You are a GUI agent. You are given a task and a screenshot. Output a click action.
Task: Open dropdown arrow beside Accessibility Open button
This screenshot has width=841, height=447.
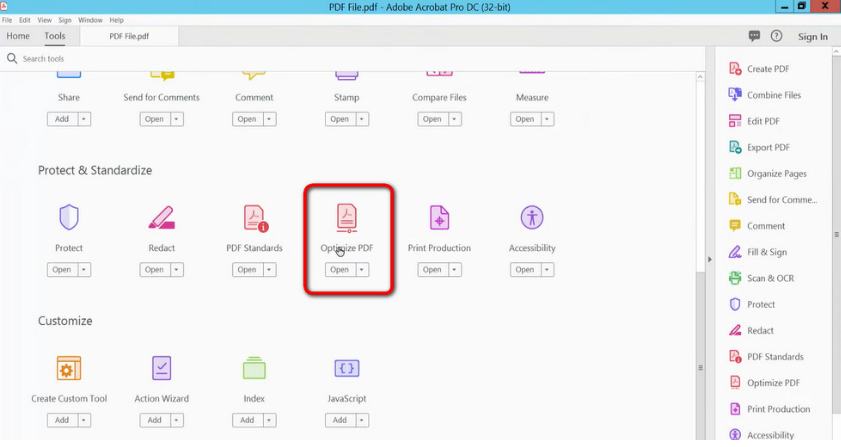547,270
